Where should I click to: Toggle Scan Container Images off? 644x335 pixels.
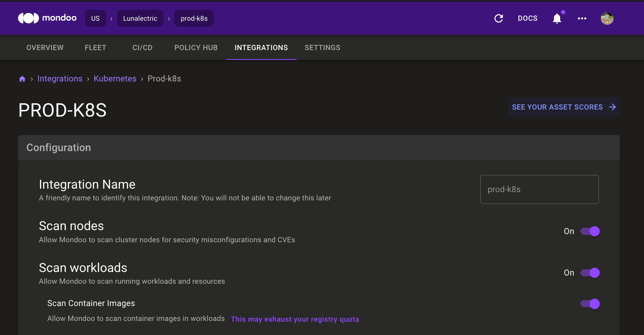(590, 304)
